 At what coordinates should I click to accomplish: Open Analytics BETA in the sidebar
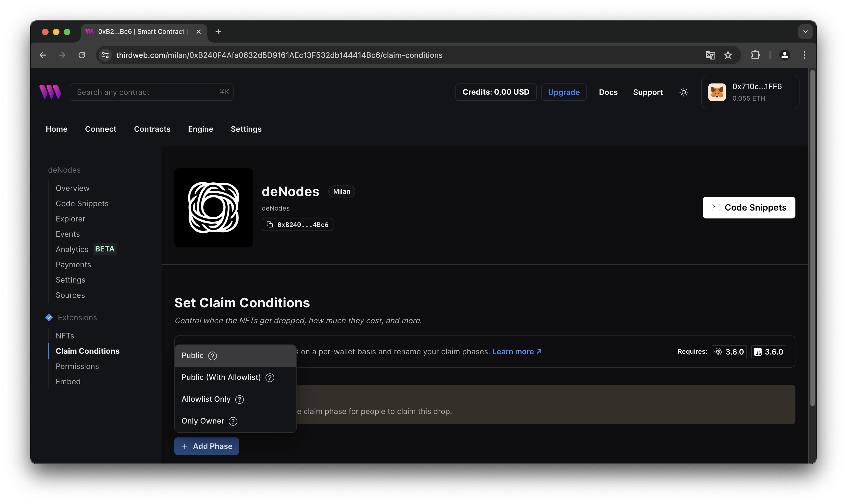tap(86, 249)
